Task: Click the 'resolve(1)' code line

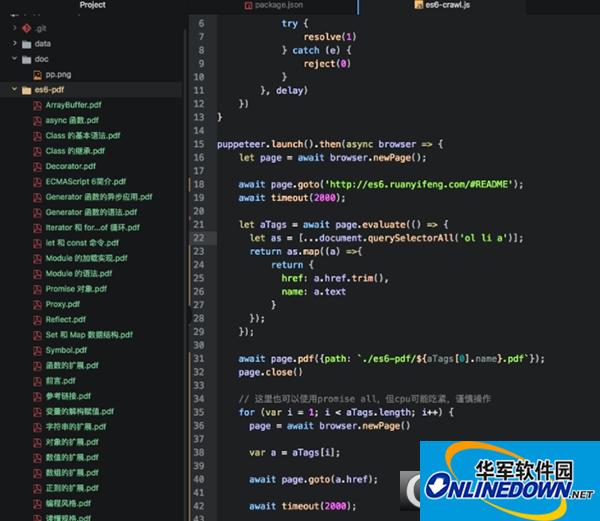Action: 330,37
